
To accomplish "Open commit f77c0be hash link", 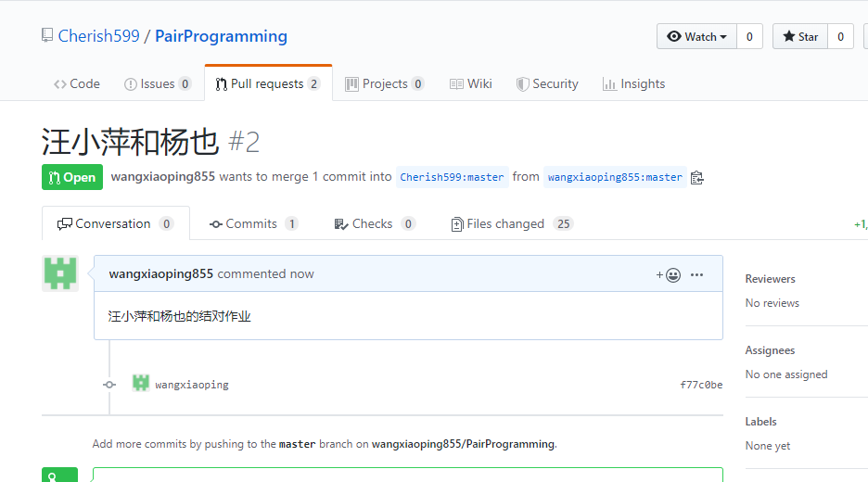I will [x=700, y=385].
